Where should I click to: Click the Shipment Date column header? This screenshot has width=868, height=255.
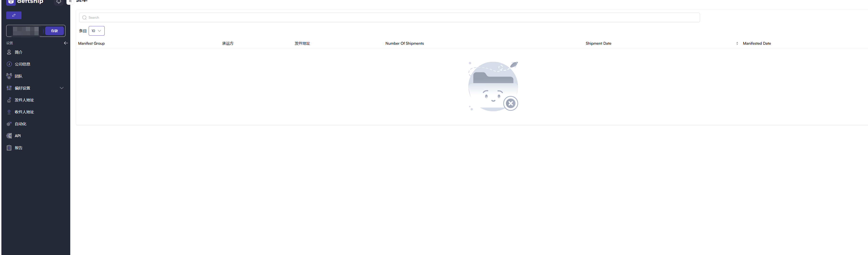(598, 43)
